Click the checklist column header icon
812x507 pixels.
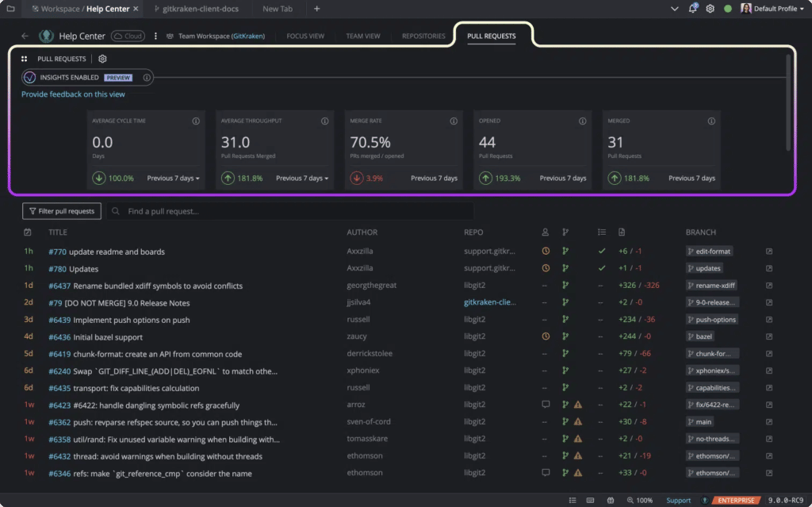click(602, 232)
